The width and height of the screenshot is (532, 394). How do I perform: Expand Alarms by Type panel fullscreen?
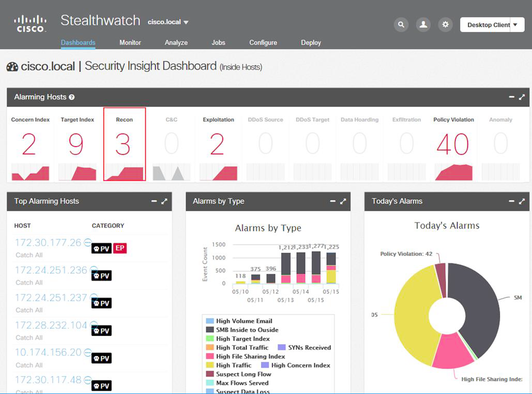click(x=343, y=201)
